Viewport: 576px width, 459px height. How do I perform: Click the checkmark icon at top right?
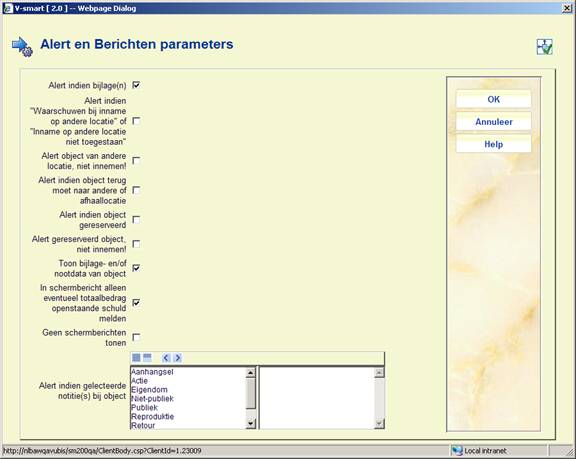(544, 47)
